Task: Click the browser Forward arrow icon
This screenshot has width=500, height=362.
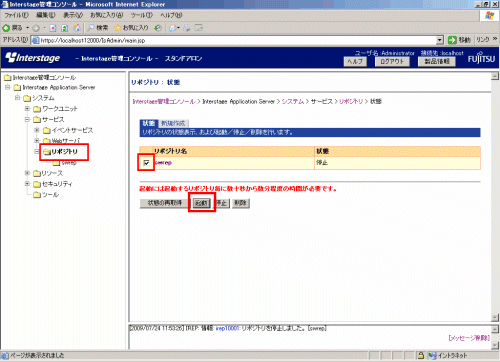Action: [36, 28]
